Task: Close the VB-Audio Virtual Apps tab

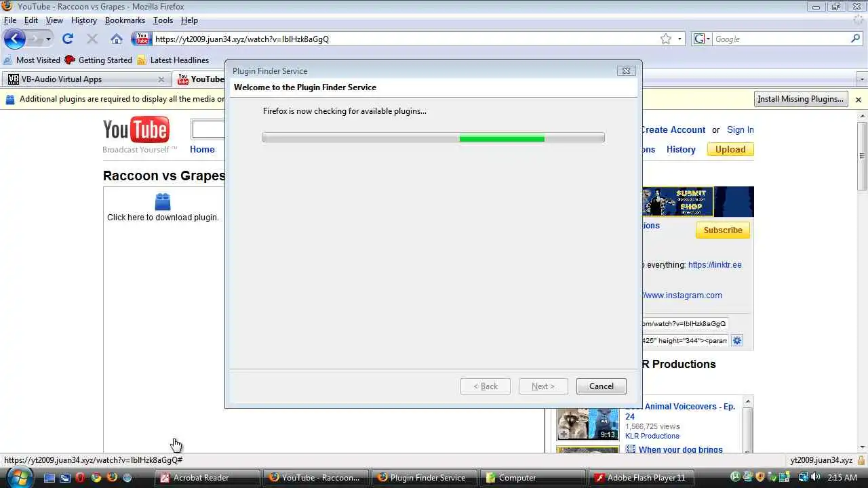Action: pyautogui.click(x=161, y=79)
